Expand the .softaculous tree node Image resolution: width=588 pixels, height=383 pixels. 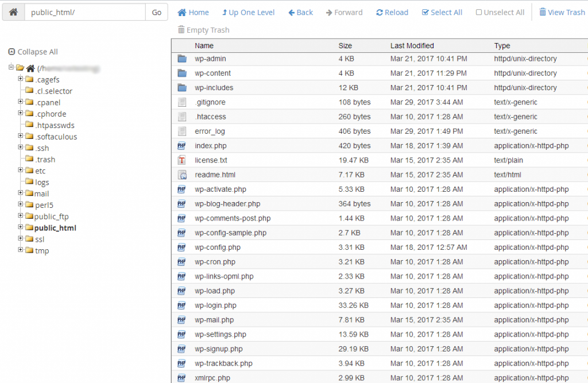coord(21,136)
